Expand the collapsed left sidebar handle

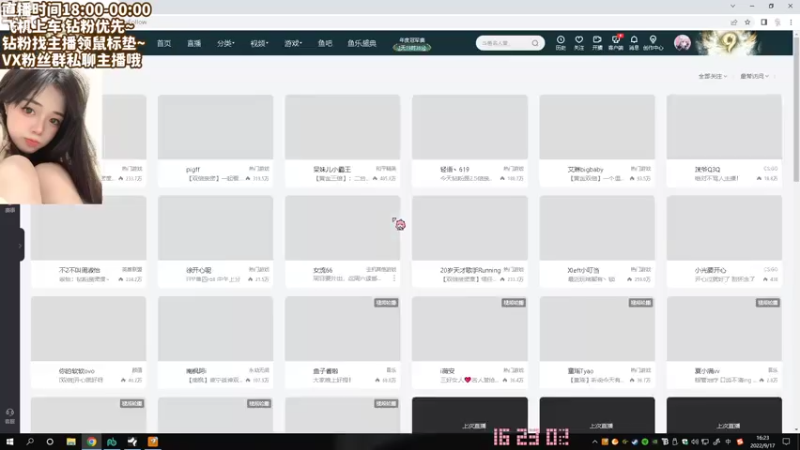coord(20,245)
